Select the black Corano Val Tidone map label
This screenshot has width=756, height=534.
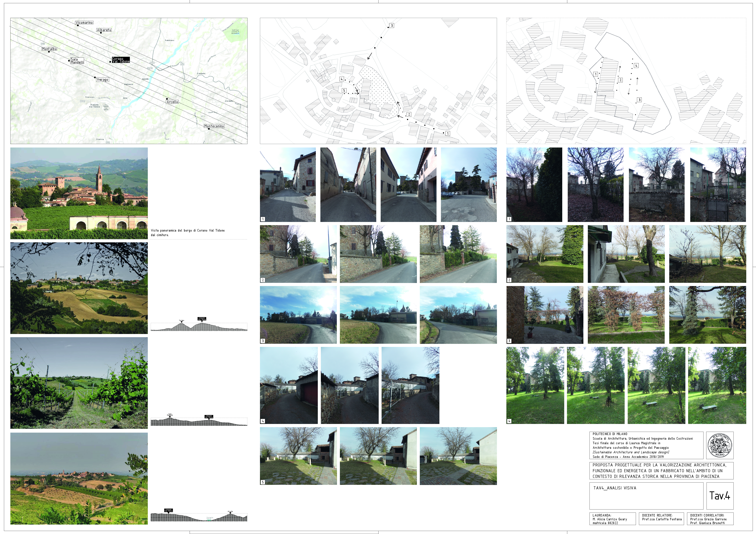pos(121,60)
